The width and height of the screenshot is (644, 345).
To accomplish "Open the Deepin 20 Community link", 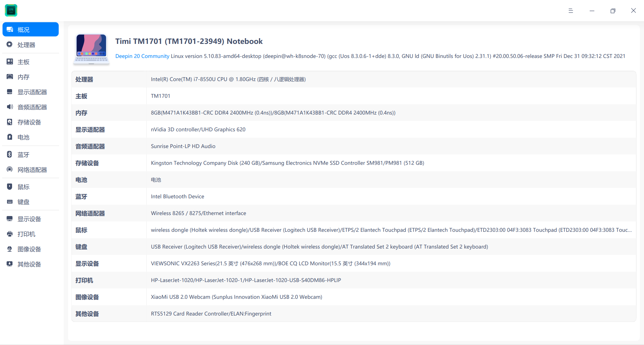I will (142, 56).
